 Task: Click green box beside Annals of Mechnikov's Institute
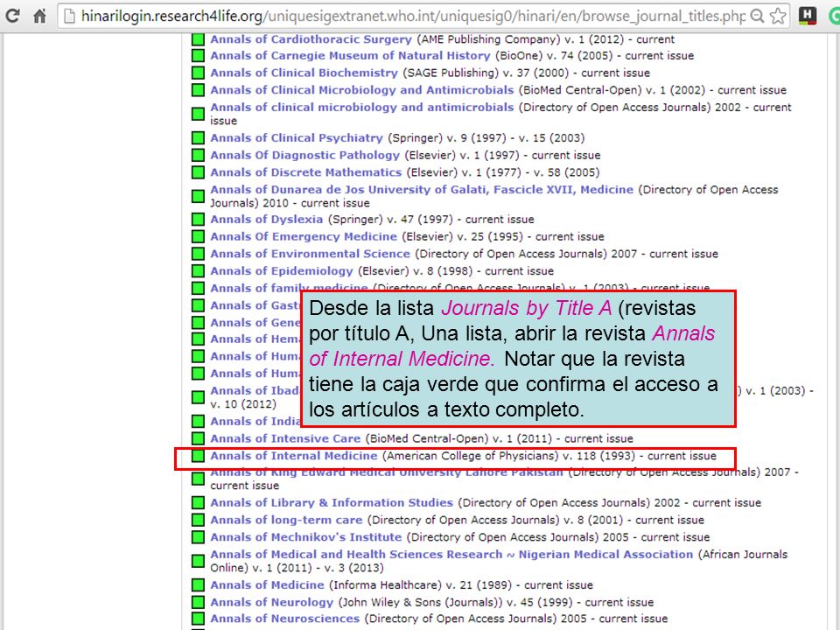[199, 536]
